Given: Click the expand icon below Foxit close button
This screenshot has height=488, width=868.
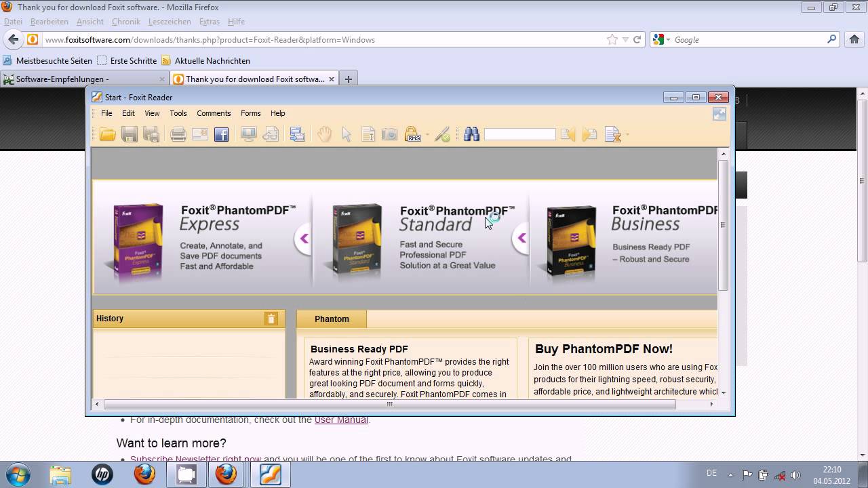Looking at the screenshot, I should 719,114.
